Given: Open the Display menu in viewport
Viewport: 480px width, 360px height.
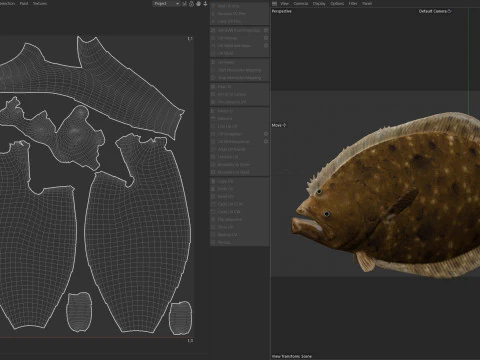Looking at the screenshot, I should click(319, 3).
